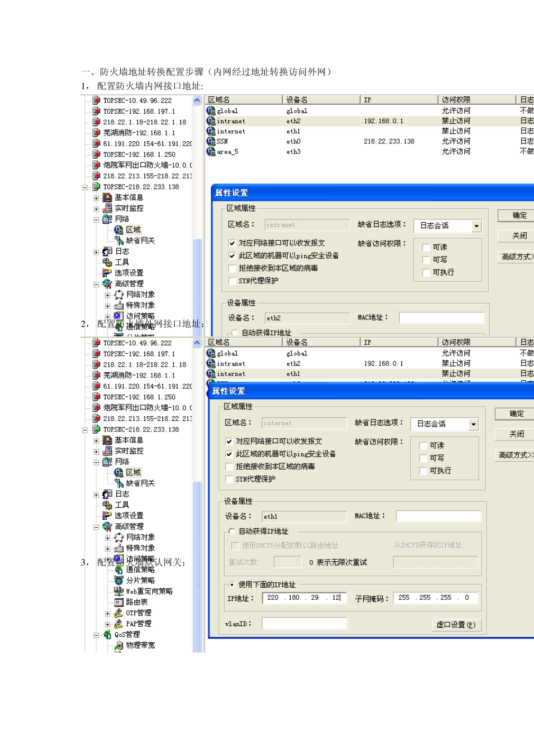Select the Web重定向策略 tree icon
The width and height of the screenshot is (534, 756).
coord(119,591)
